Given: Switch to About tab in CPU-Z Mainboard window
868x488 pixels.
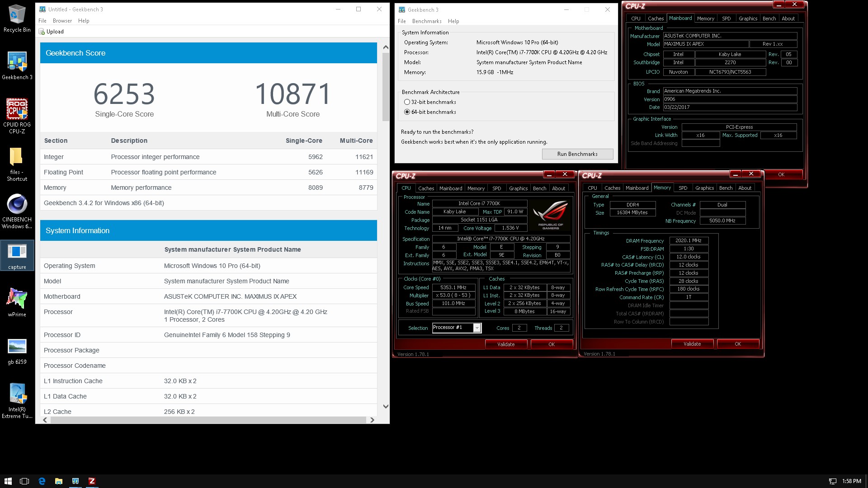Looking at the screenshot, I should pos(788,19).
